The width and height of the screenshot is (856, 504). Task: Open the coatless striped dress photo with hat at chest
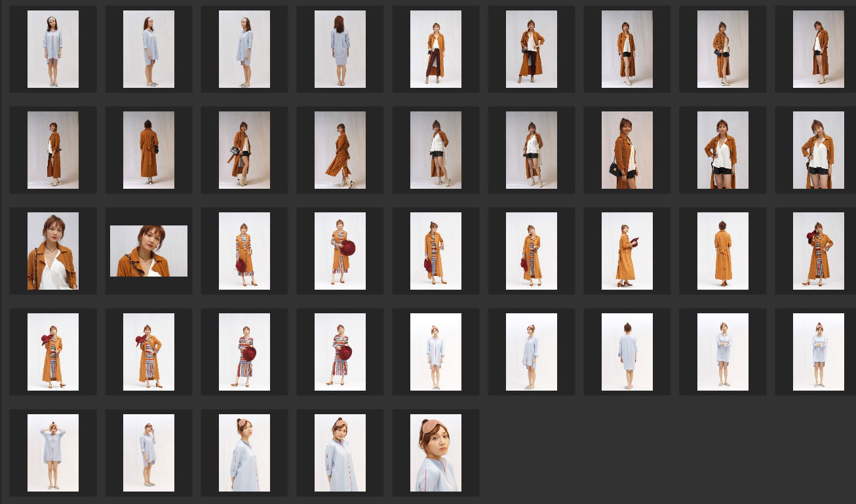point(244,352)
